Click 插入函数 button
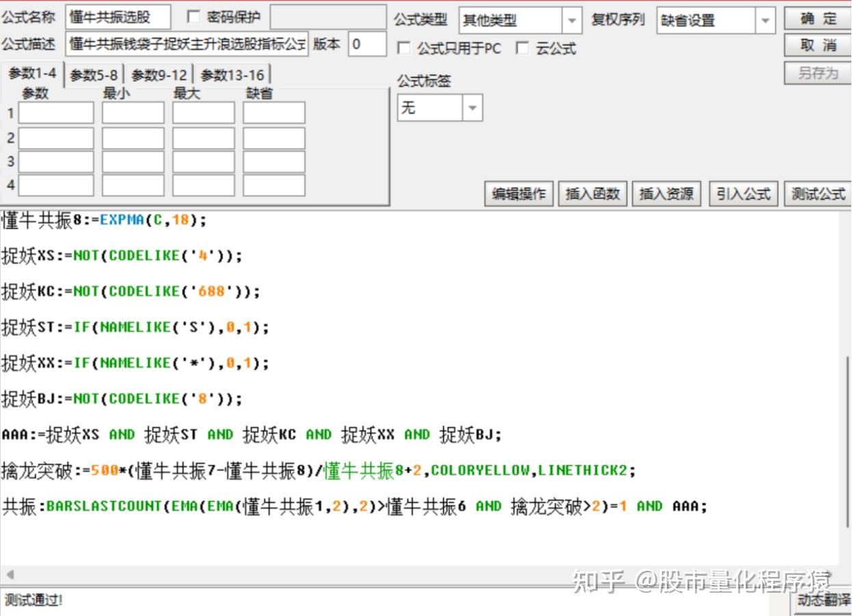Screen dimensions: 852x616 pos(593,193)
